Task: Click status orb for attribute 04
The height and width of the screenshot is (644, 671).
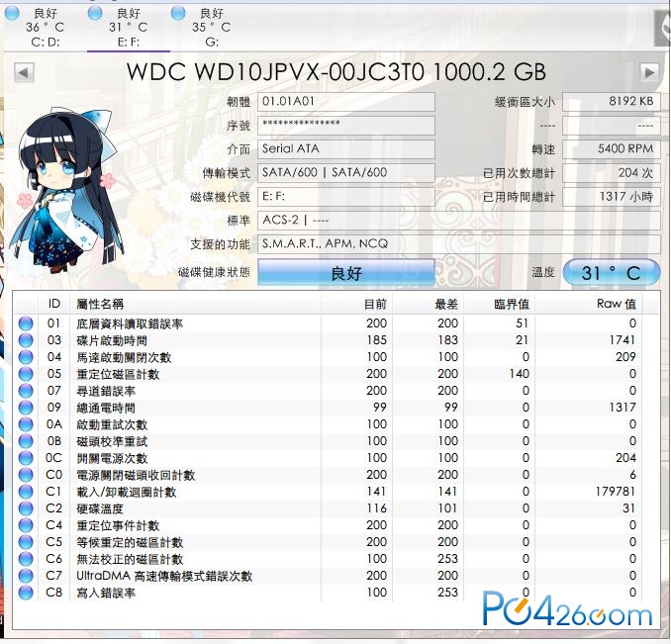Action: point(26,357)
